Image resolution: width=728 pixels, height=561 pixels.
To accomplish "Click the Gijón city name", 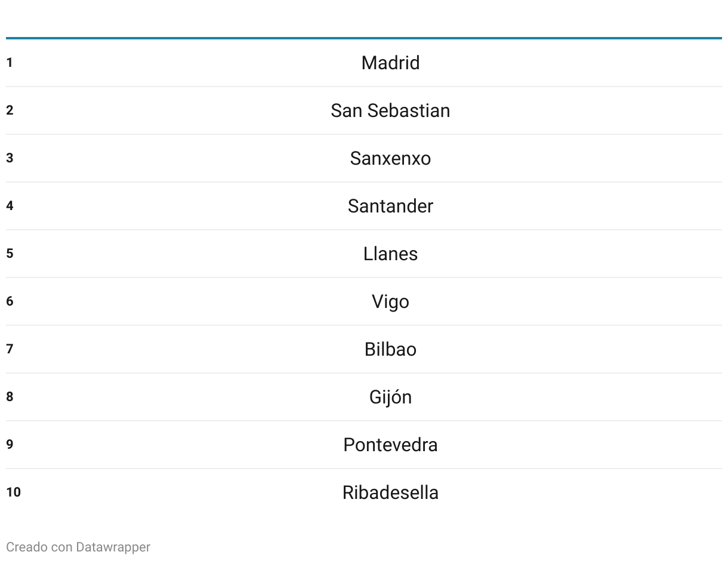I will tap(390, 397).
